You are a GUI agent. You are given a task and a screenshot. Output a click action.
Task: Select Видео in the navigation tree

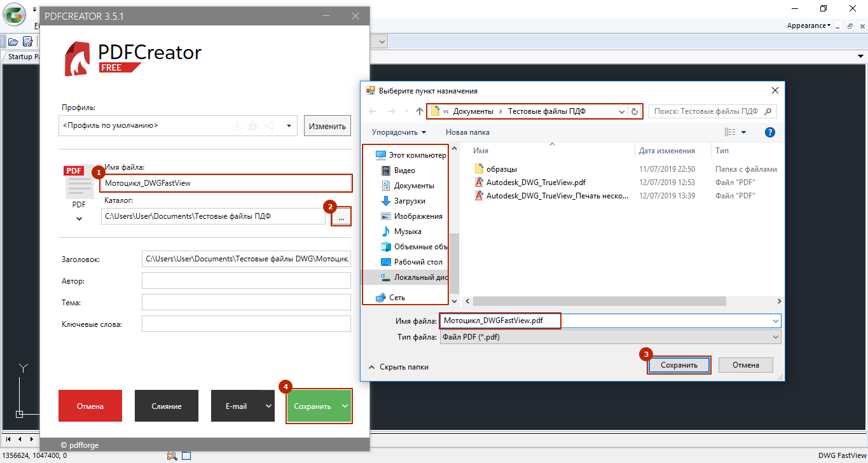[x=397, y=170]
